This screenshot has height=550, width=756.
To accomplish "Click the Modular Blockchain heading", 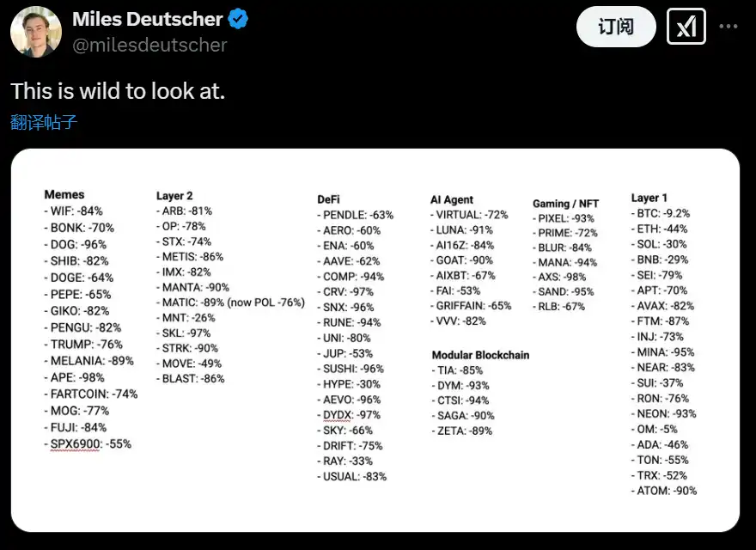I will (x=480, y=355).
